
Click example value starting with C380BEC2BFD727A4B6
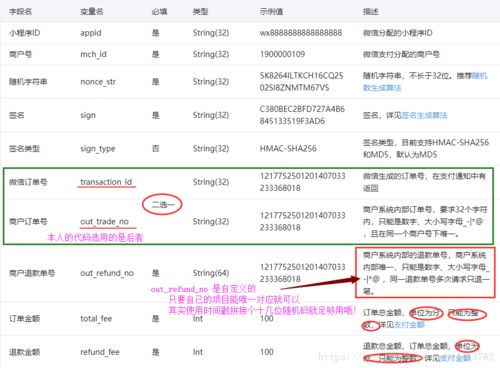tap(302, 115)
